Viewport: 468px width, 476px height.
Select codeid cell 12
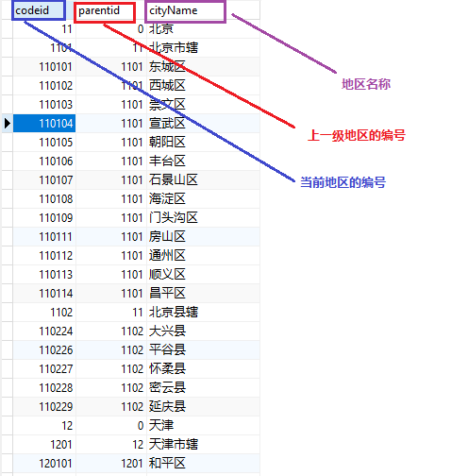[44, 425]
